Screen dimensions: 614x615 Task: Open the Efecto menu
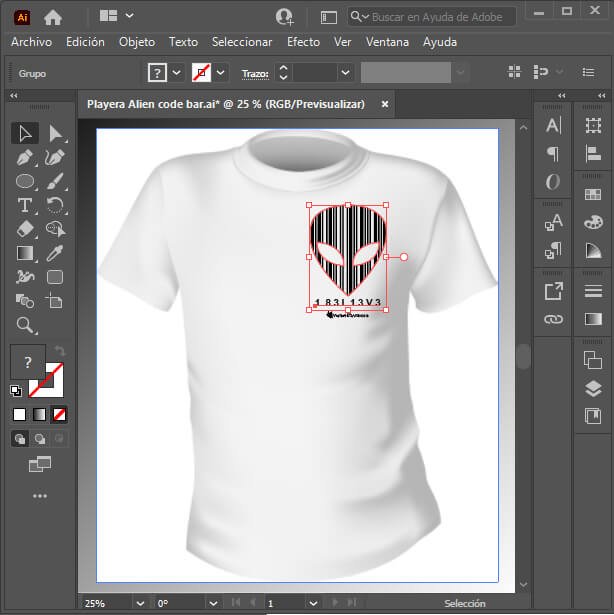point(303,42)
